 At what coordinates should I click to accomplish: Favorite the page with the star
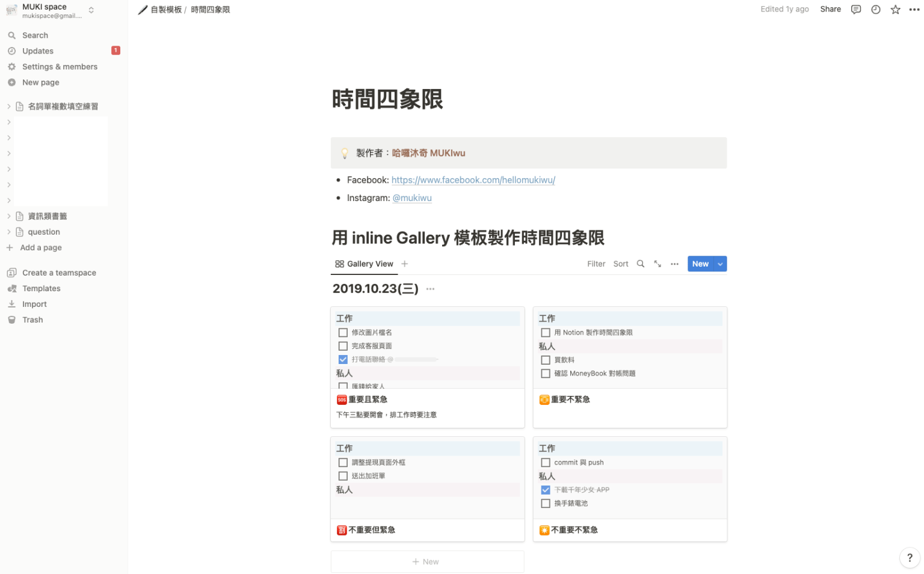point(895,9)
